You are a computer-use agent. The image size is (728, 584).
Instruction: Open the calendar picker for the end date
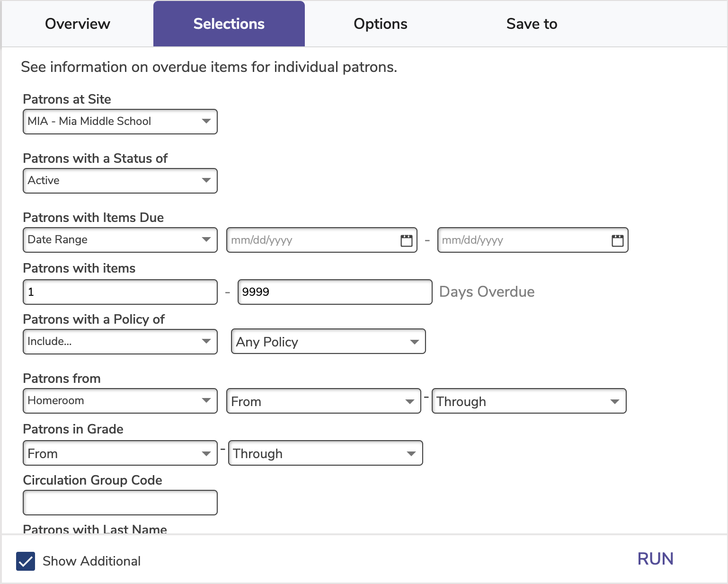(617, 240)
